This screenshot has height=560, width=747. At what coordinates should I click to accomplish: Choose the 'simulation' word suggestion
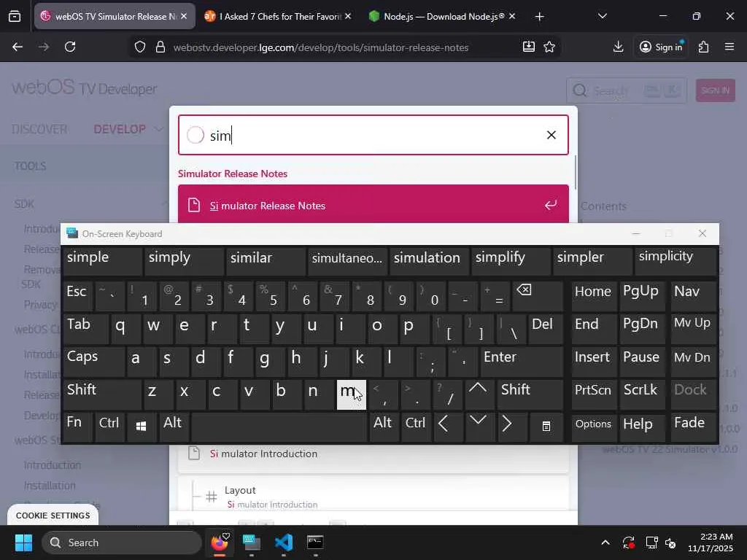(427, 260)
